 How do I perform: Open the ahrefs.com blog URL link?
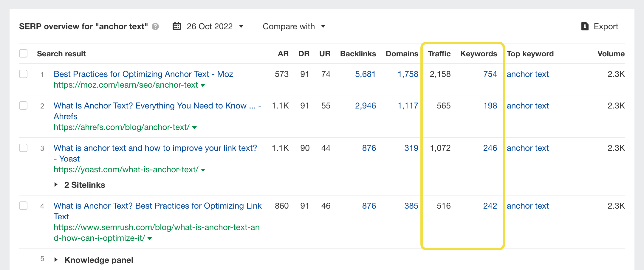[x=121, y=127]
